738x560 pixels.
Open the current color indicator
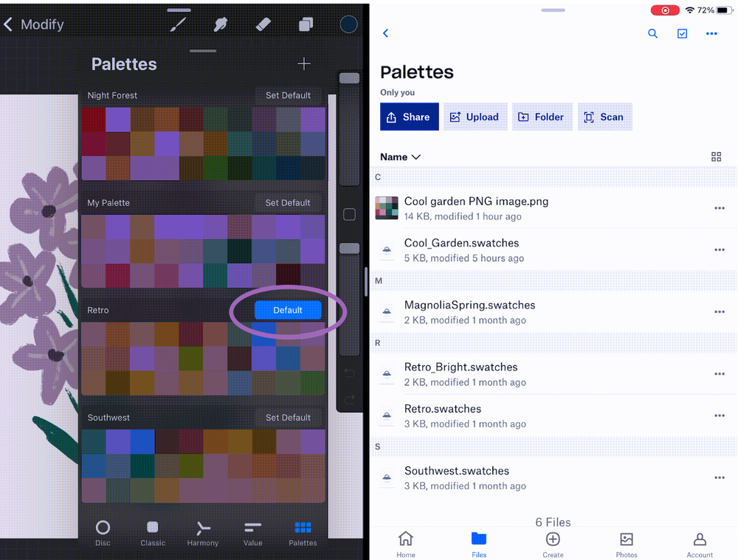(348, 24)
